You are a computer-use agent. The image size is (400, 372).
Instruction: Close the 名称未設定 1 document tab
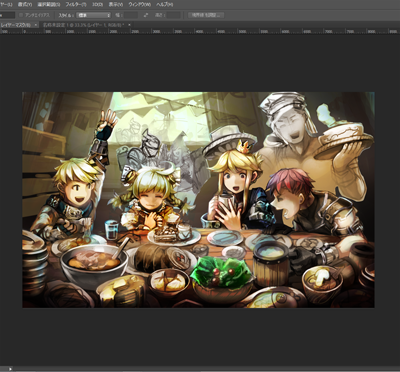[129, 25]
